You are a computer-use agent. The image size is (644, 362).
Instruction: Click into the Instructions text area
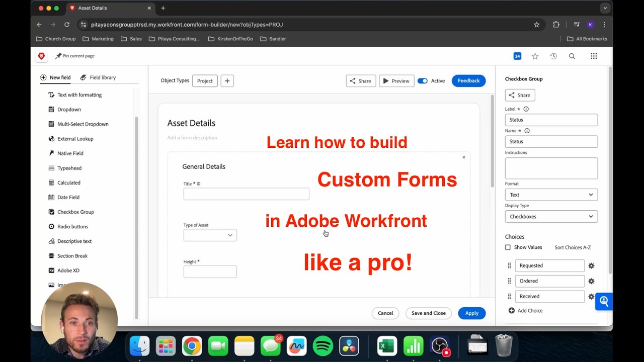pyautogui.click(x=551, y=168)
